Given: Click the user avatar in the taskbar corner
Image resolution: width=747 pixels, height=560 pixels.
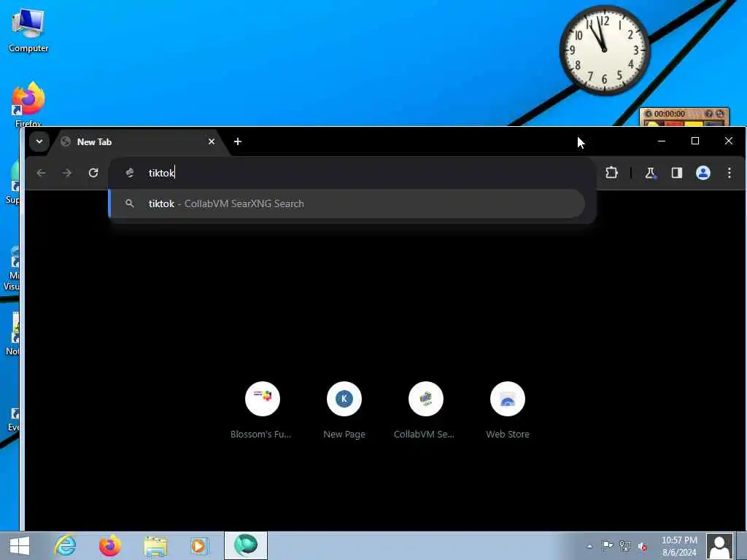Looking at the screenshot, I should 720,546.
